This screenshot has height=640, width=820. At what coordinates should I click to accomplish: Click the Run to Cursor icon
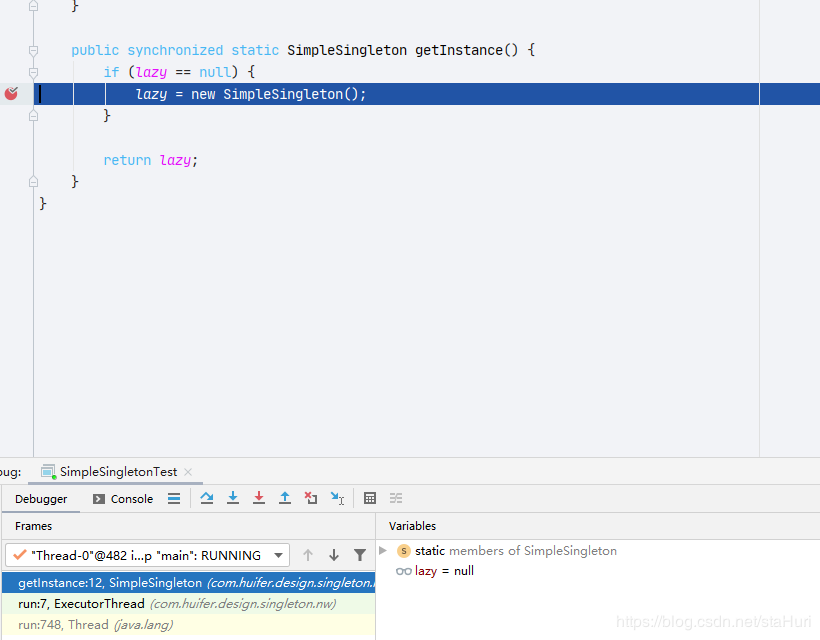coord(337,498)
